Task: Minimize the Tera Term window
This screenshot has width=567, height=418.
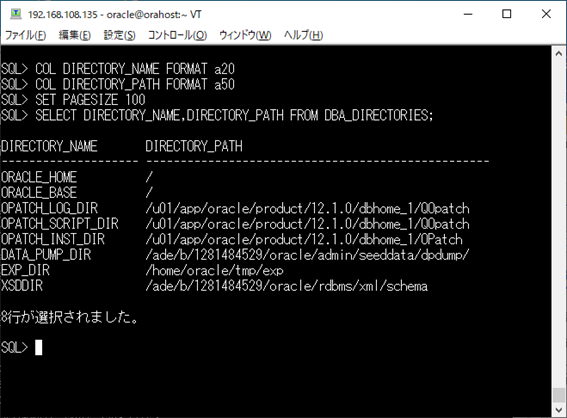Action: click(x=468, y=14)
